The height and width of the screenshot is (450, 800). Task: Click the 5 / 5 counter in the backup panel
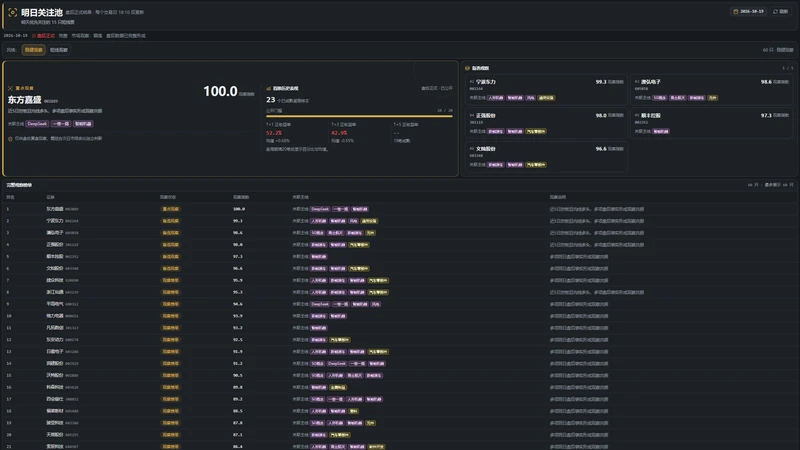point(788,68)
